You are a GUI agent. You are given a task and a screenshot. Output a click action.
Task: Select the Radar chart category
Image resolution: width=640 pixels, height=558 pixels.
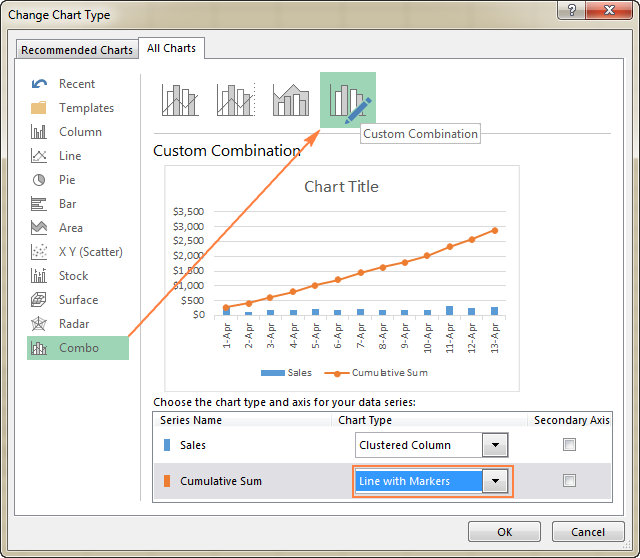(x=75, y=324)
